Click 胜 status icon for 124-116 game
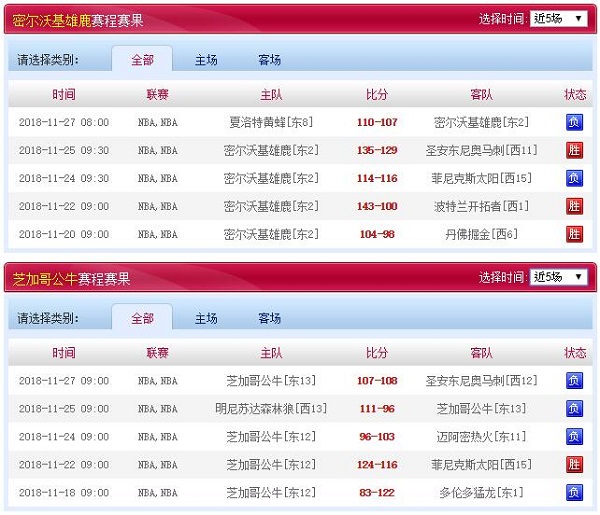 pos(574,464)
